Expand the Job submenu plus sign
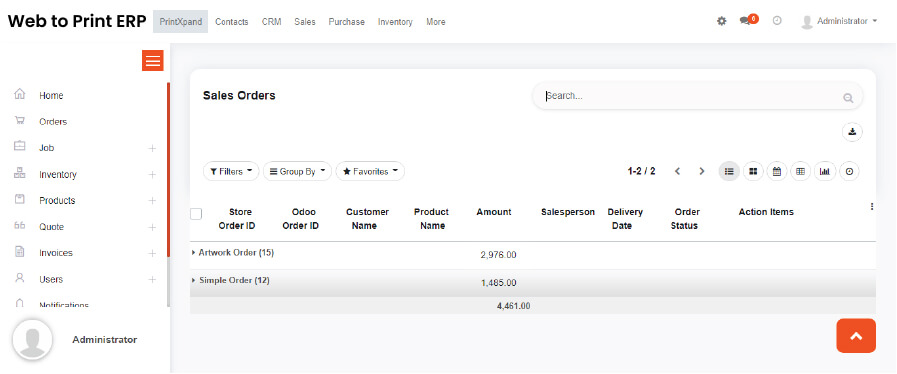This screenshot has width=897, height=374. pos(152,149)
